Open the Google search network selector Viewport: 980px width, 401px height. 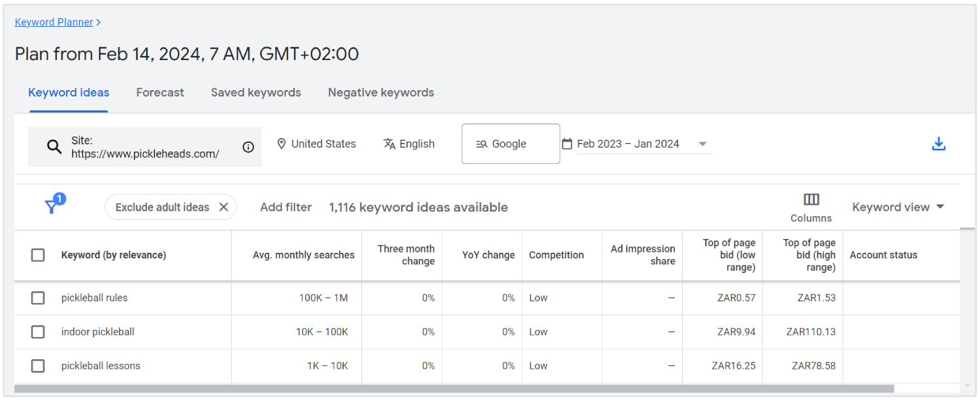click(510, 144)
